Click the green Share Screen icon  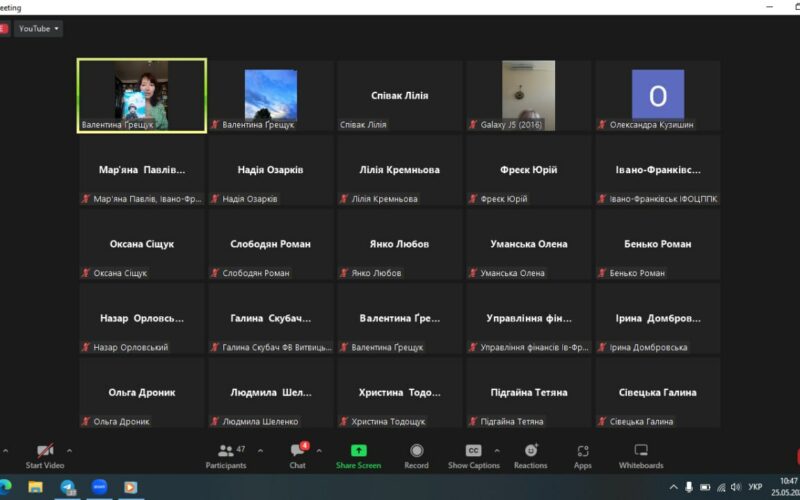tap(358, 451)
